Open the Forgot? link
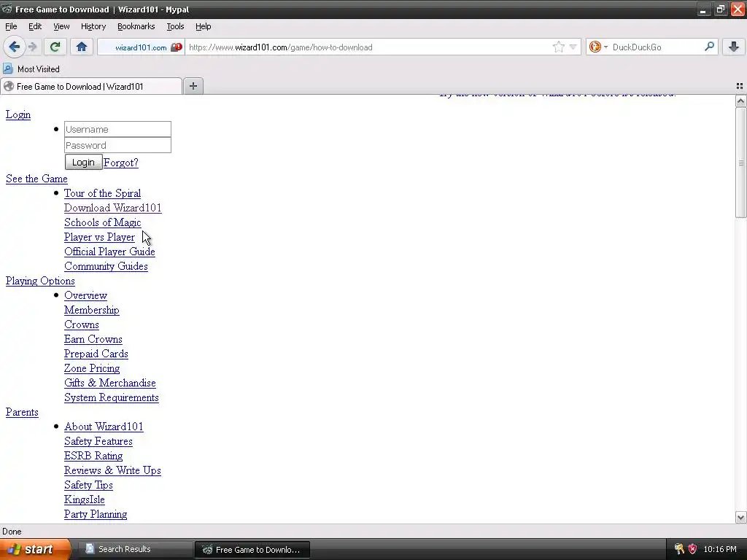 (x=120, y=163)
